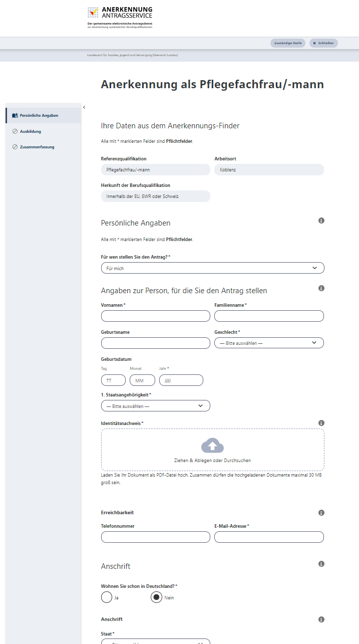Click the Jahr (JJJJ) birth date field

(181, 380)
